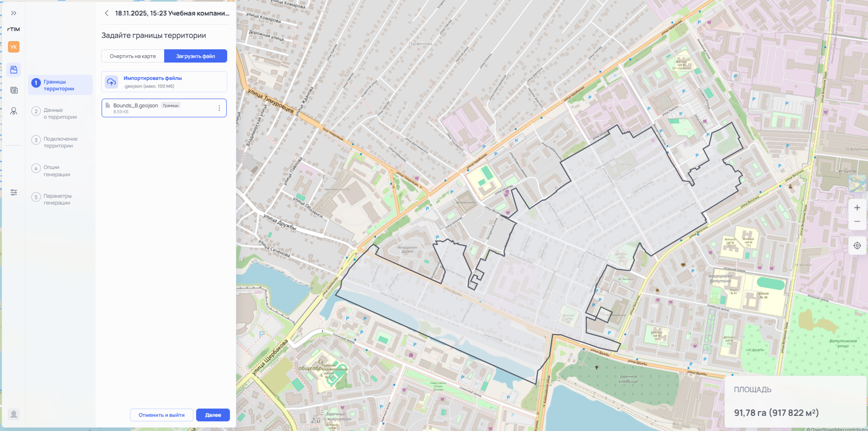Click the cloud upload import icon
Image resolution: width=868 pixels, height=431 pixels.
click(x=111, y=82)
